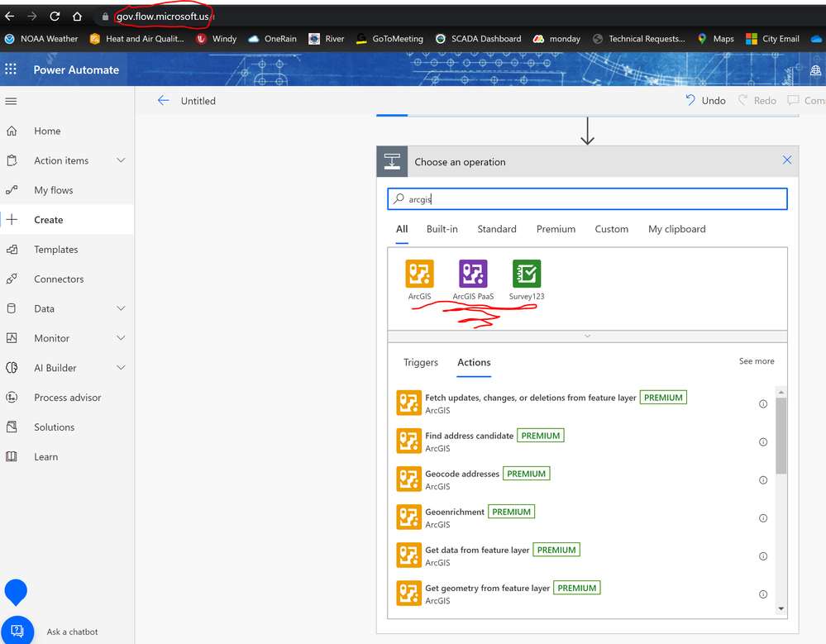Open Create in the sidebar
This screenshot has width=826, height=644.
tap(67, 220)
